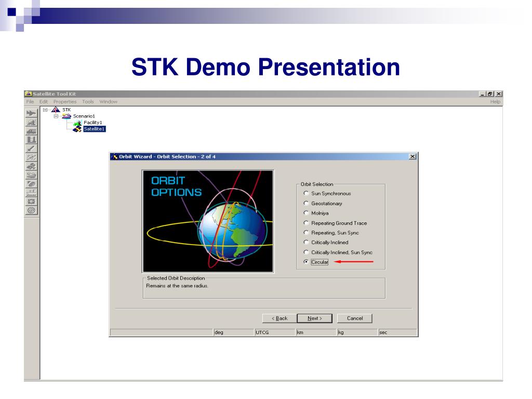
Task: Select the Sun Synchronous orbit option
Action: pyautogui.click(x=306, y=193)
